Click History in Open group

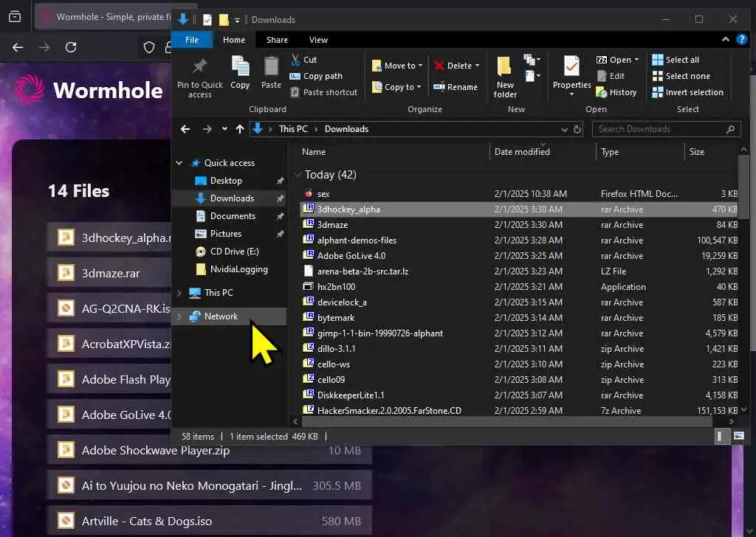point(616,92)
